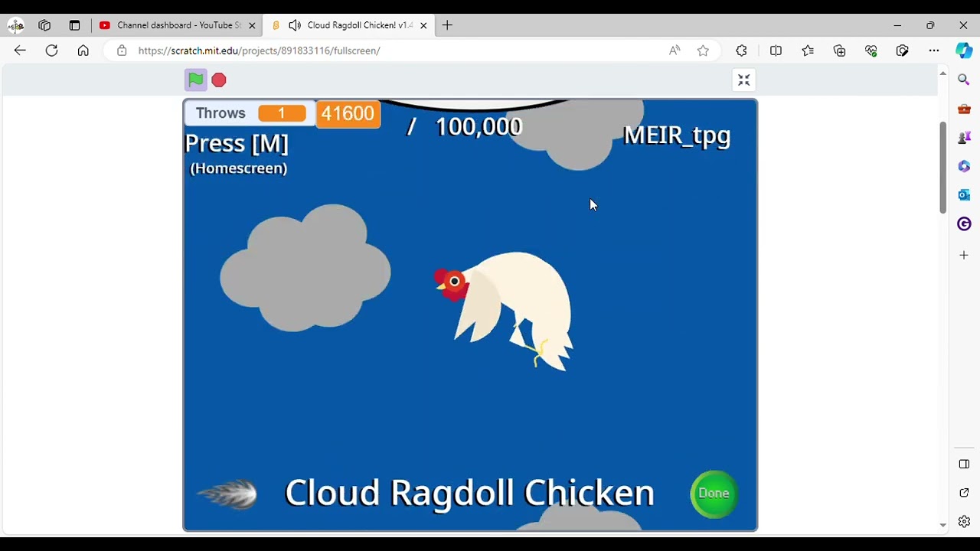Click the 'Press [M]' homescreen text

(x=237, y=143)
